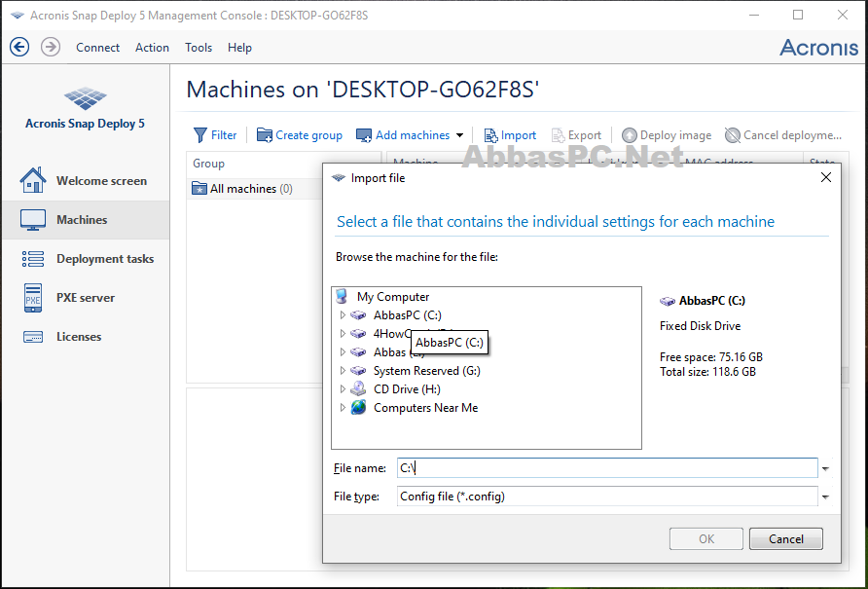868x589 pixels.
Task: Open the Licenses section
Action: pos(85,336)
